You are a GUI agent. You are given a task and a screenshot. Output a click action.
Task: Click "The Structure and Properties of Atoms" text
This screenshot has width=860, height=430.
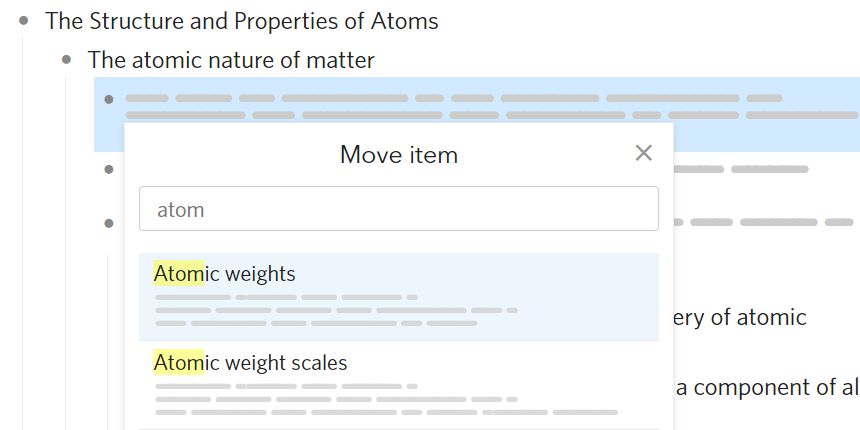point(242,21)
